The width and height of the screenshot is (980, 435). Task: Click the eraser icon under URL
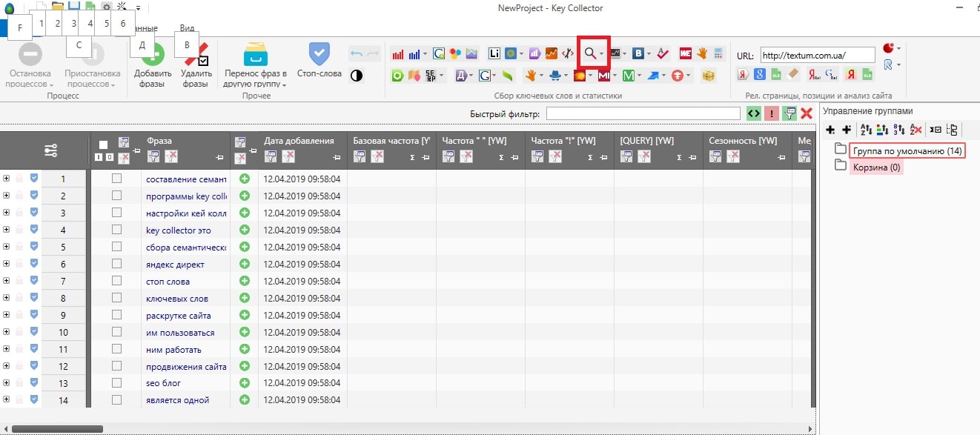point(792,74)
